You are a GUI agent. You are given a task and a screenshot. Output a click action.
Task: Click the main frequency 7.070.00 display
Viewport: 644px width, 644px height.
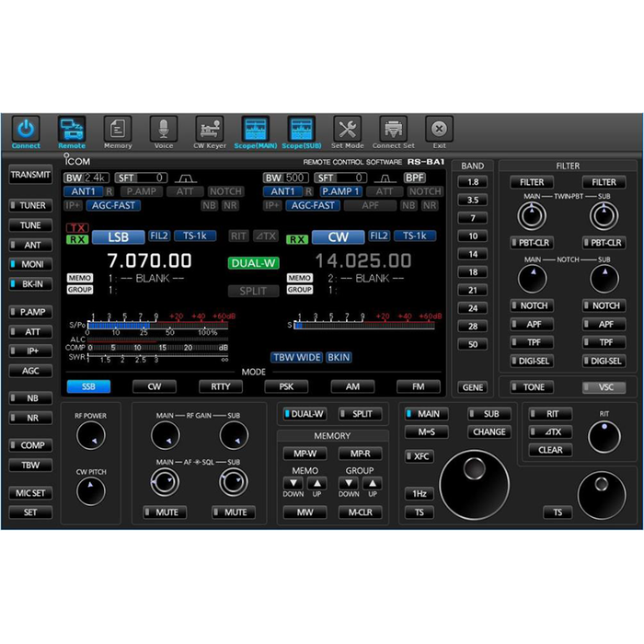pos(149,260)
